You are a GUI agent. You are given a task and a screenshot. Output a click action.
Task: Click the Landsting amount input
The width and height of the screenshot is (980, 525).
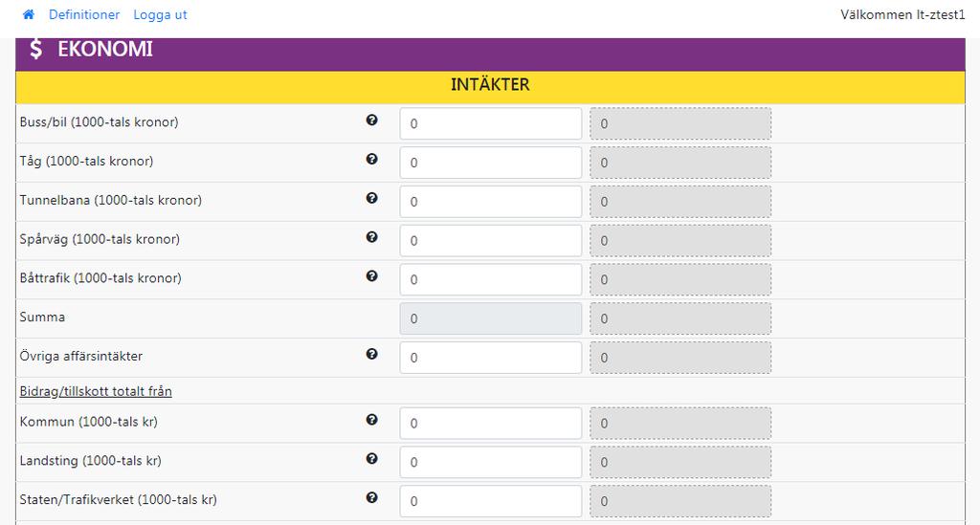(491, 462)
